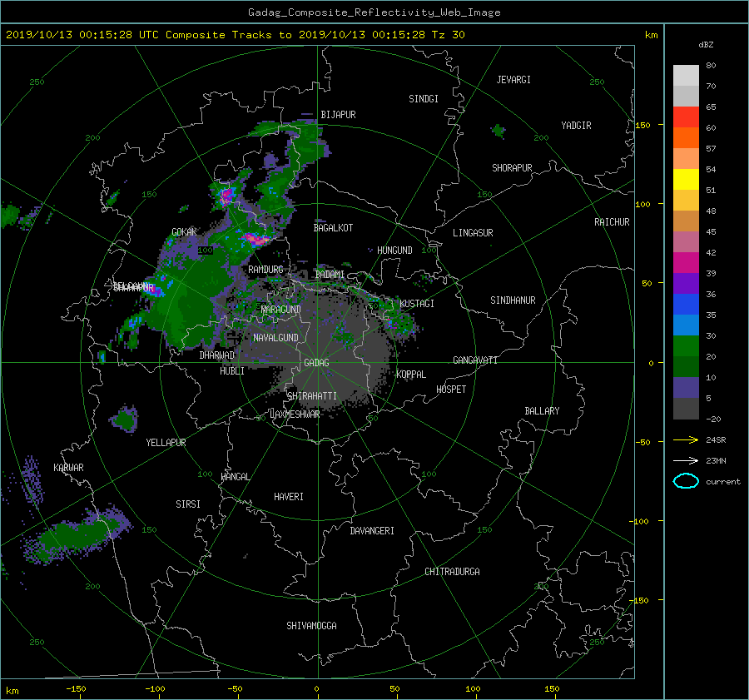
Task: Click the small green echo near Jevargi
Action: [x=499, y=131]
